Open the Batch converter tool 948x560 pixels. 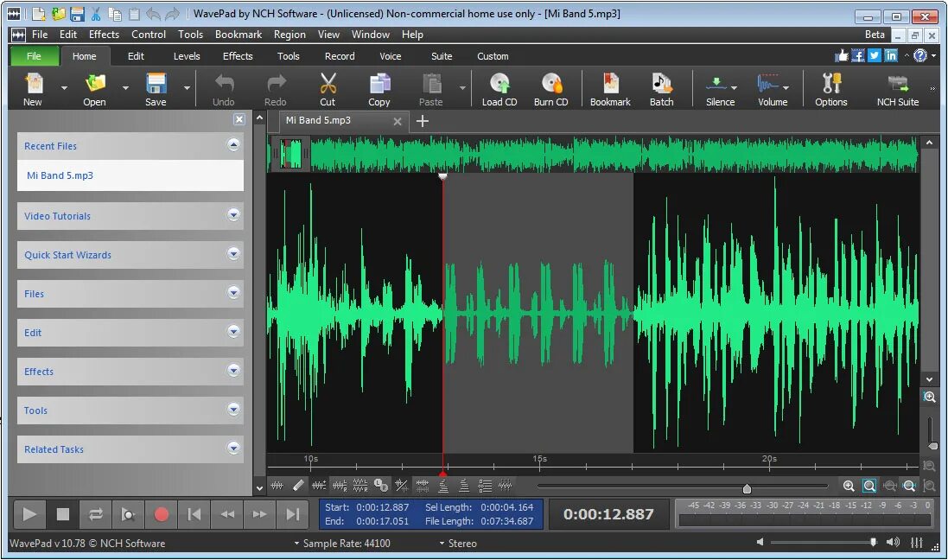point(661,89)
